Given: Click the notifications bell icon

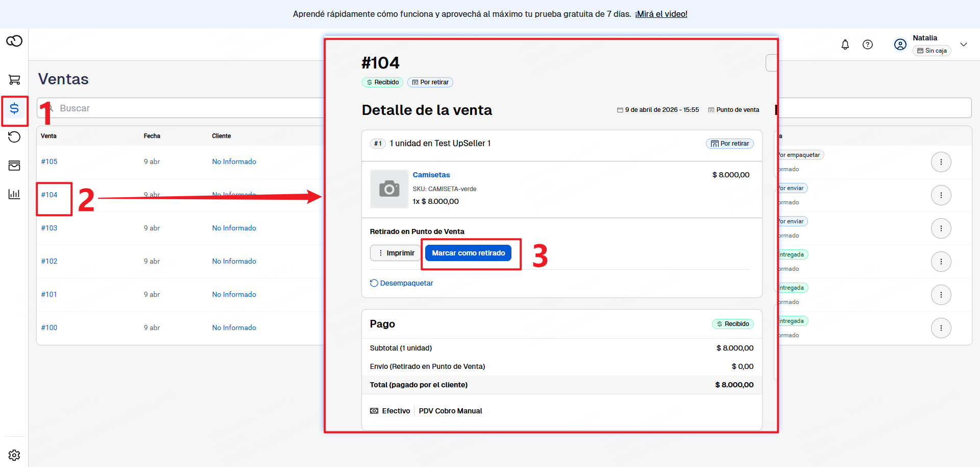Looking at the screenshot, I should pos(845,44).
